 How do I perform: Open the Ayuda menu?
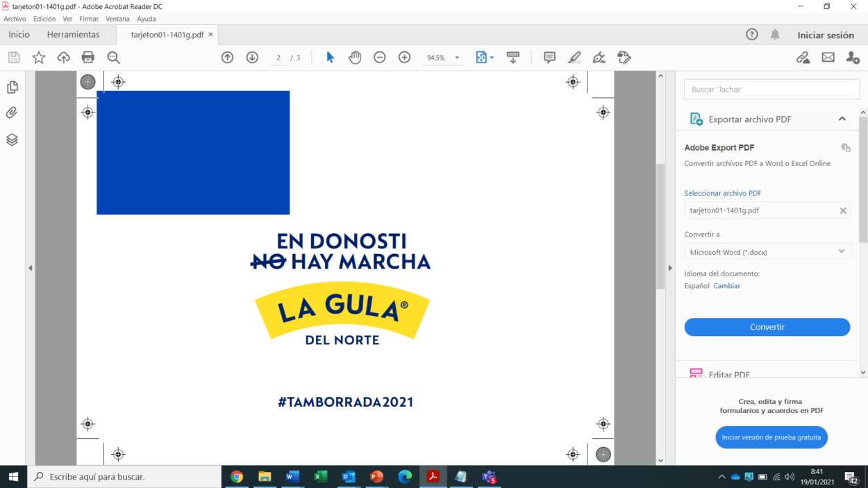146,19
